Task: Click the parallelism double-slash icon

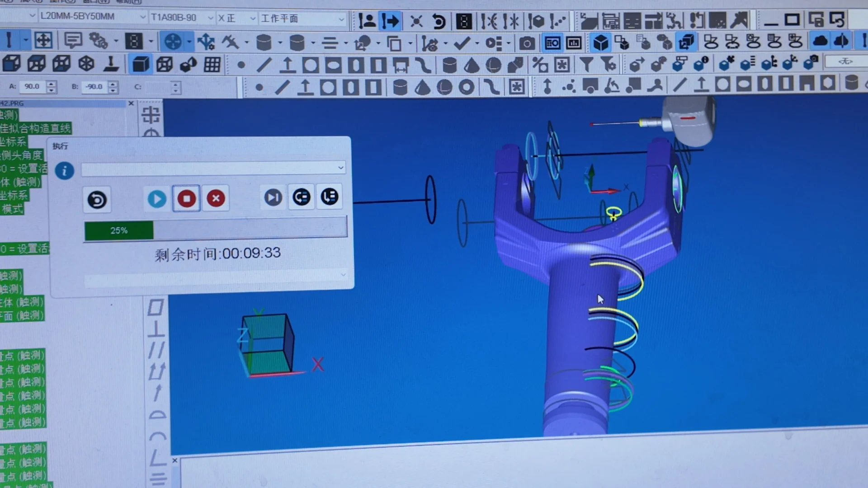Action: (156, 350)
